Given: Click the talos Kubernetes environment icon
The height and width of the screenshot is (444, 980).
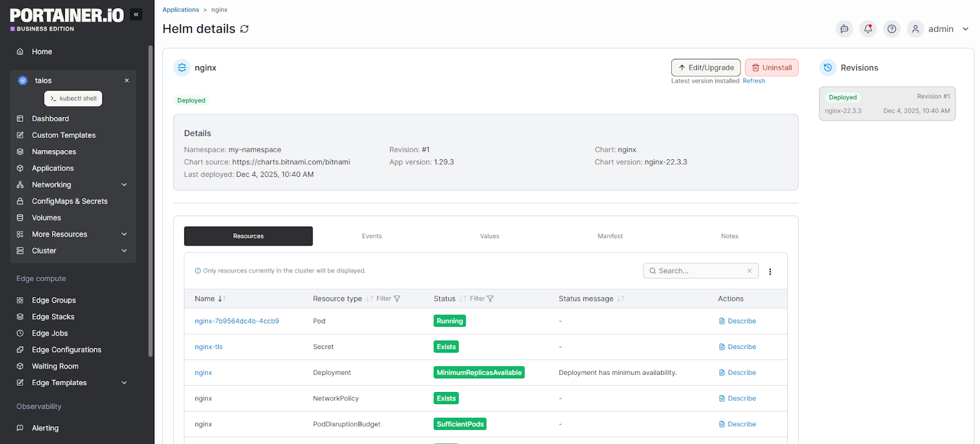Looking at the screenshot, I should (23, 80).
